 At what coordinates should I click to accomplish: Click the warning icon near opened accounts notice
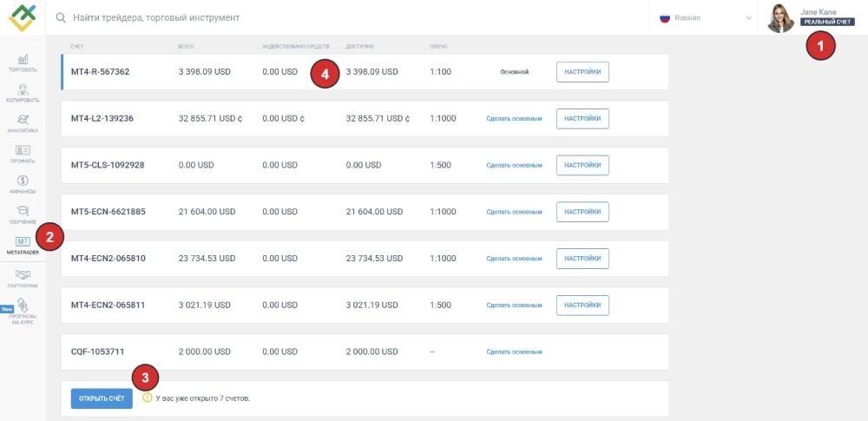click(147, 398)
